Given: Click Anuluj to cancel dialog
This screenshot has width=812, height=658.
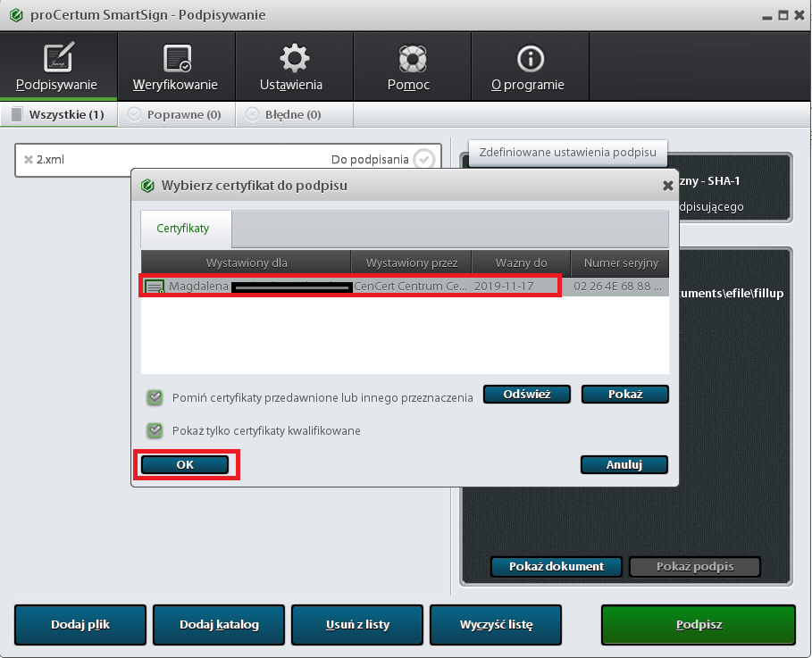Looking at the screenshot, I should click(624, 464).
